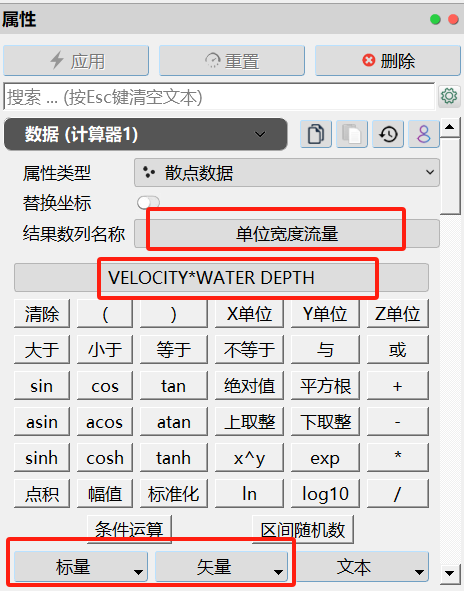The height and width of the screenshot is (591, 464).
Task: Open advanced settings gear beside search box
Action: (449, 96)
